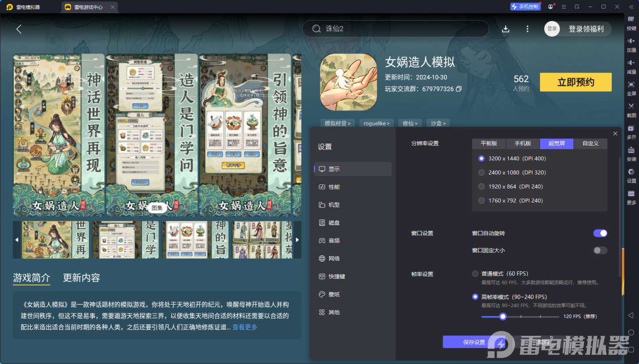Viewport: 639px width, 364px height.
Task: Open the three-dot more options menu
Action: click(x=527, y=29)
